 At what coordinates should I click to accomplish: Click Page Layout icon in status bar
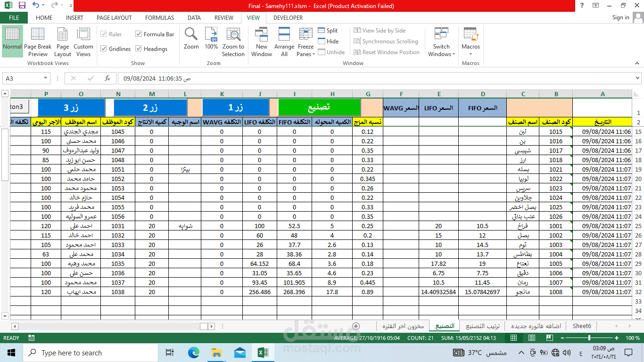(x=532, y=338)
